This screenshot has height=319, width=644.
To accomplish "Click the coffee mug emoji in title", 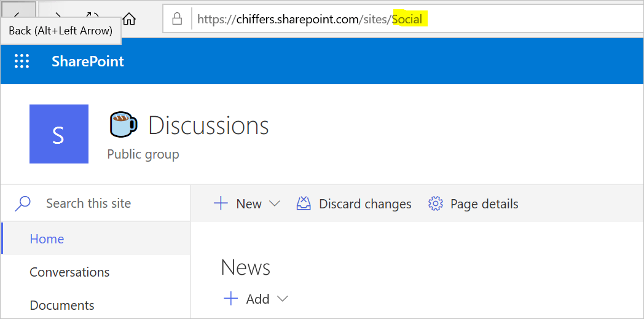I will 124,124.
